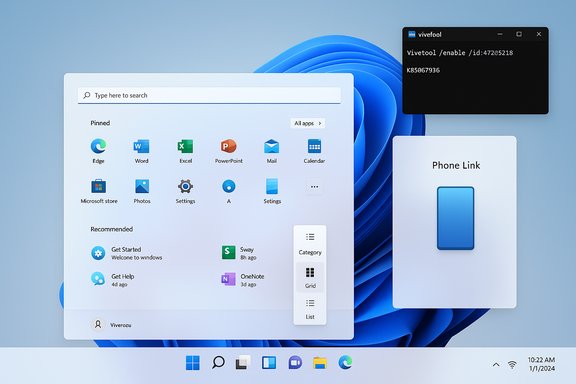
Task: Open Sway from Recommended
Action: (x=240, y=253)
